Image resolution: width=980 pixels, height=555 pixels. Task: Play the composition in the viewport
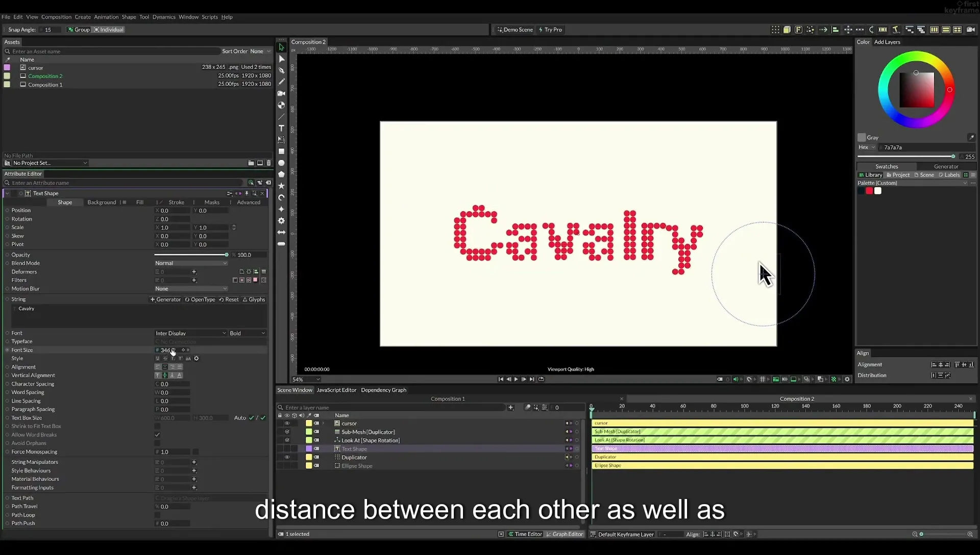pos(516,379)
